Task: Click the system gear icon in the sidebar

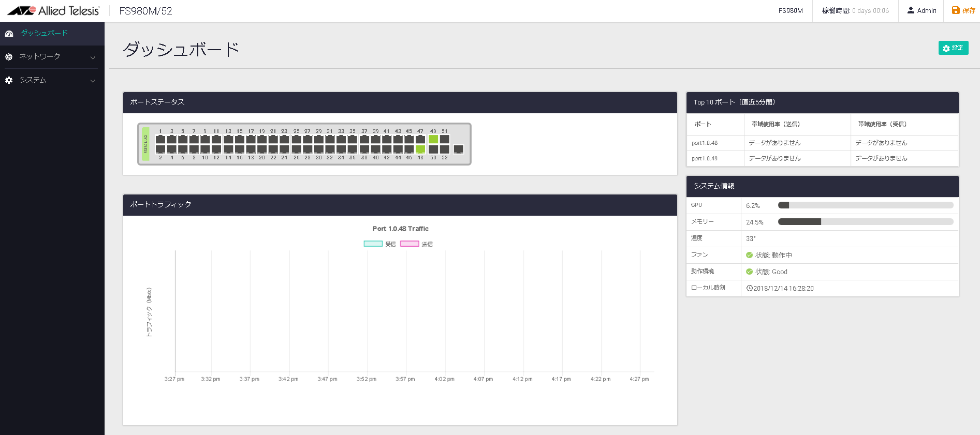Action: (x=9, y=80)
